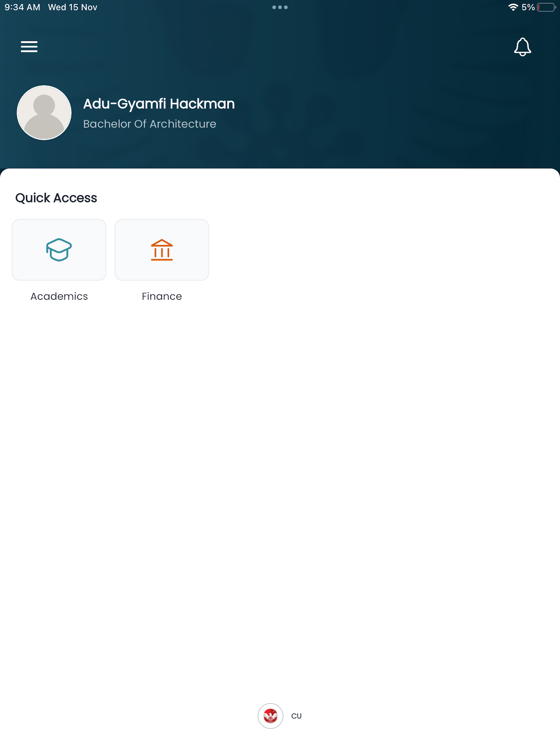
Task: Tap the Wi-Fi status icon
Action: (x=513, y=7)
